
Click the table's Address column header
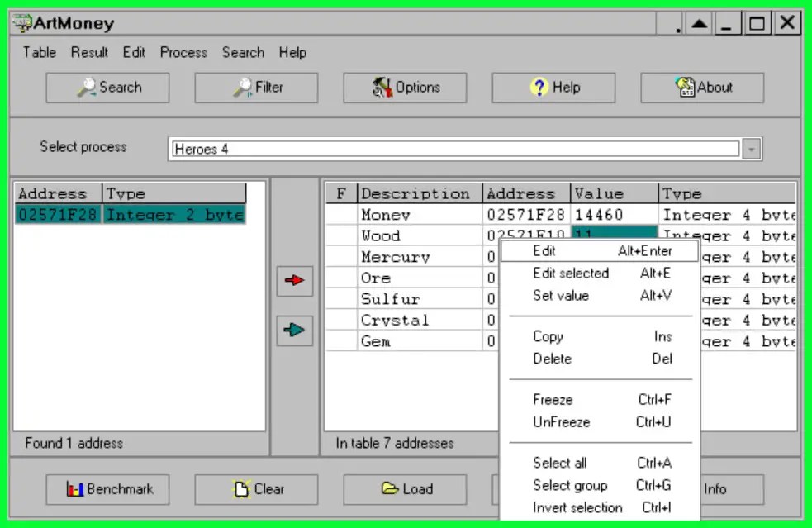pyautogui.click(x=526, y=193)
